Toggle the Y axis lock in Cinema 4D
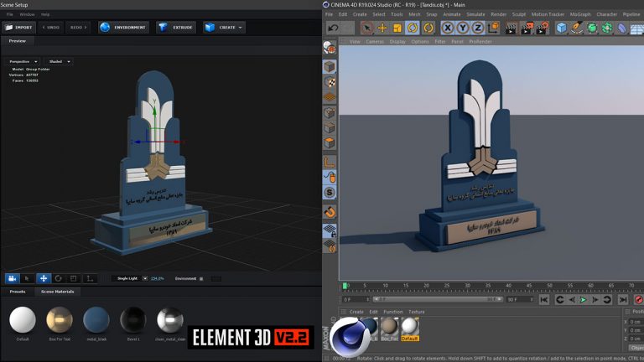Image resolution: width=644 pixels, height=362 pixels. tap(463, 28)
